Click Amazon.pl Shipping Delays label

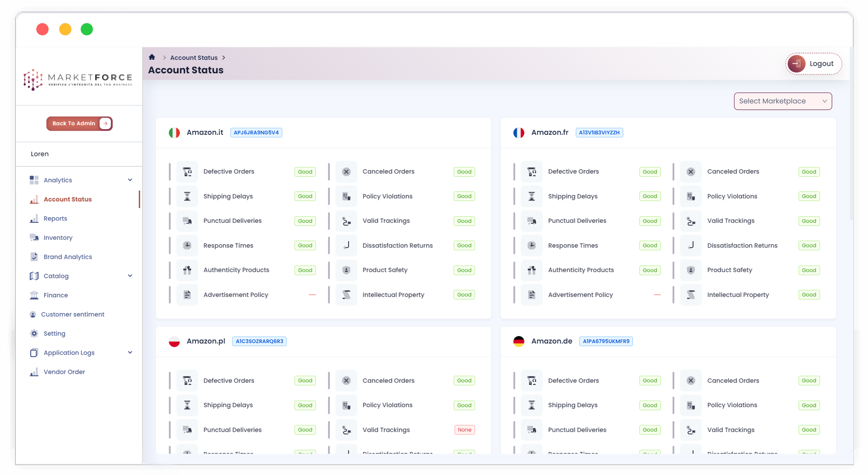click(228, 405)
